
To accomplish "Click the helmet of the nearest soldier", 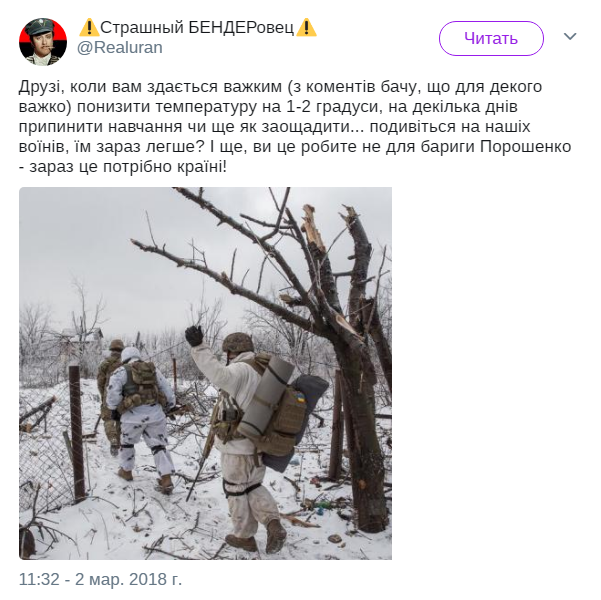I will 238,343.
